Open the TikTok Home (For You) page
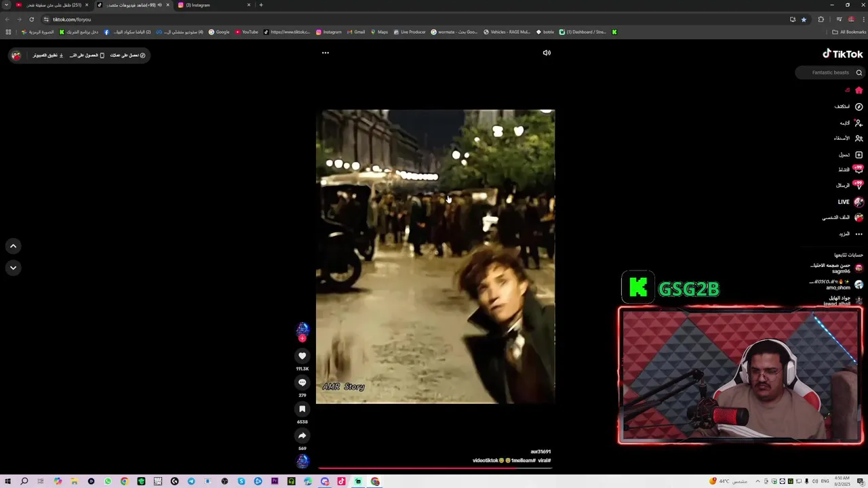 tap(859, 90)
